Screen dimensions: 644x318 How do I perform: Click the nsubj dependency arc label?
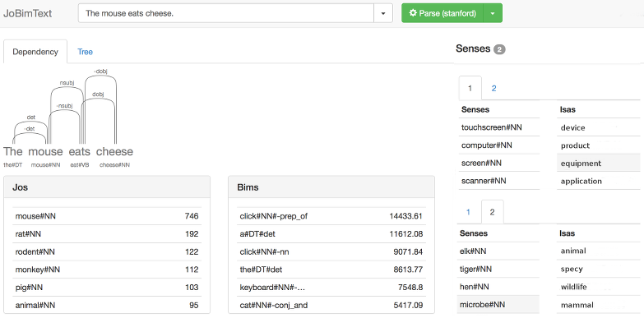pos(67,82)
